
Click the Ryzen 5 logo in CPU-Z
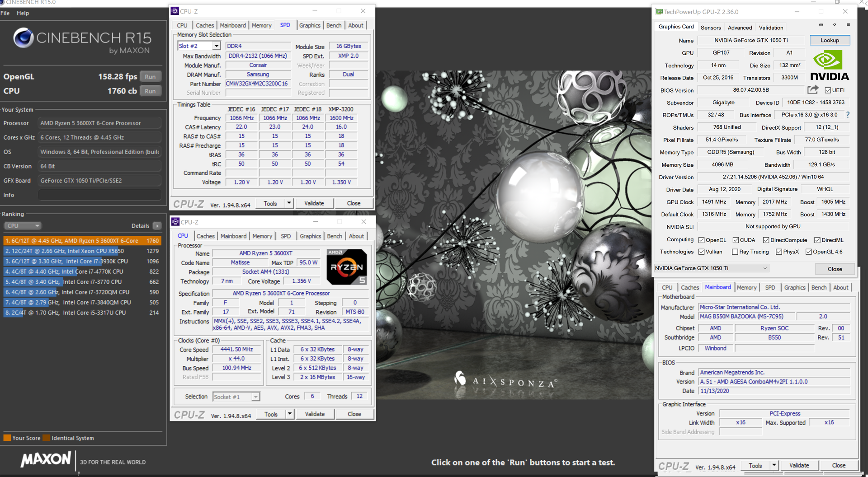click(x=347, y=267)
